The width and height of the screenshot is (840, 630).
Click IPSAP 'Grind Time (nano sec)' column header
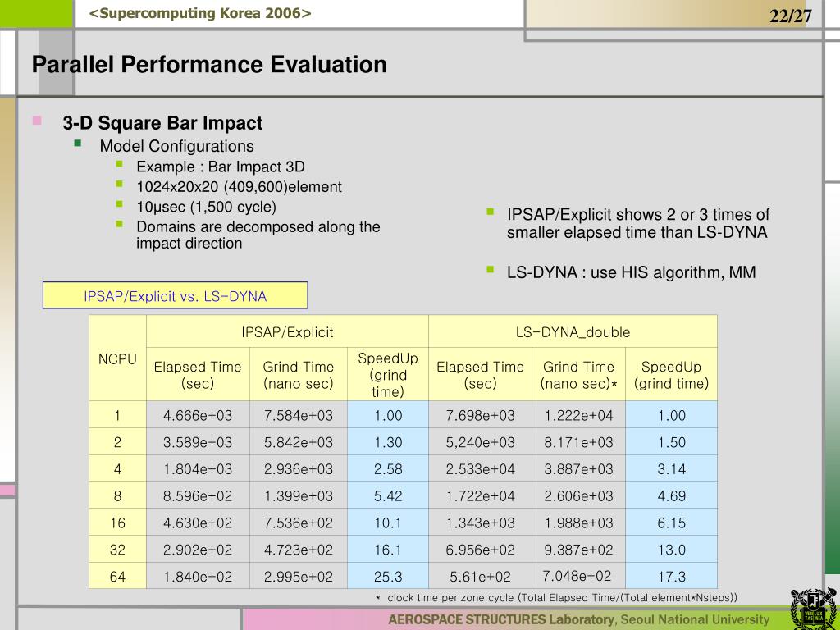click(299, 374)
